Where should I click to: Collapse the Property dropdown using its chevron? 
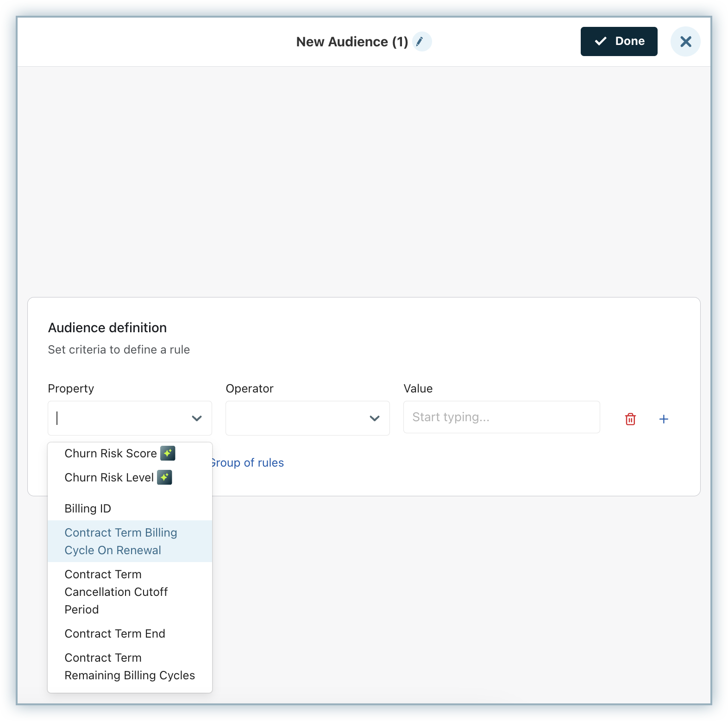197,418
